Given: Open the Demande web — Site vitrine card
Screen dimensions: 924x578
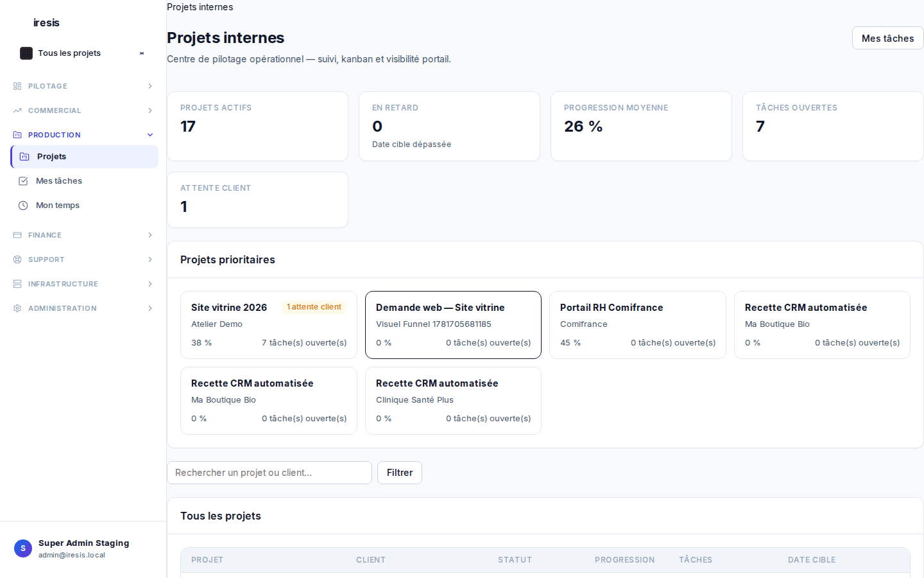Looking at the screenshot, I should pyautogui.click(x=453, y=325).
